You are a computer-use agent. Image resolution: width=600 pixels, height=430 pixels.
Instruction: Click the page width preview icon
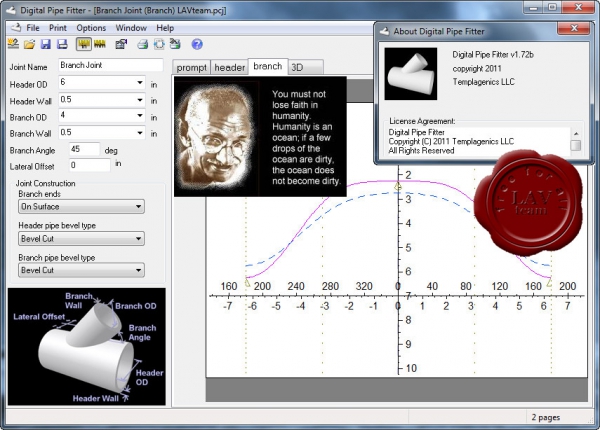(x=159, y=44)
